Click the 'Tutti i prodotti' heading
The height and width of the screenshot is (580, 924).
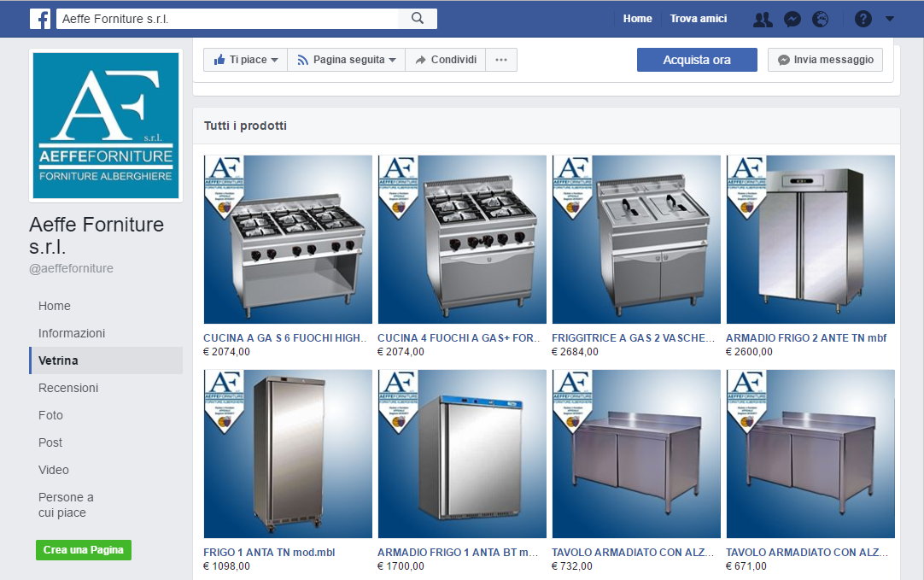point(246,126)
